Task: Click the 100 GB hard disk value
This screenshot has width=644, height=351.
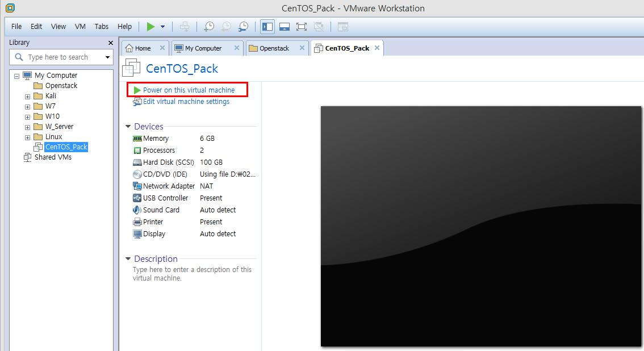Action: tap(211, 162)
